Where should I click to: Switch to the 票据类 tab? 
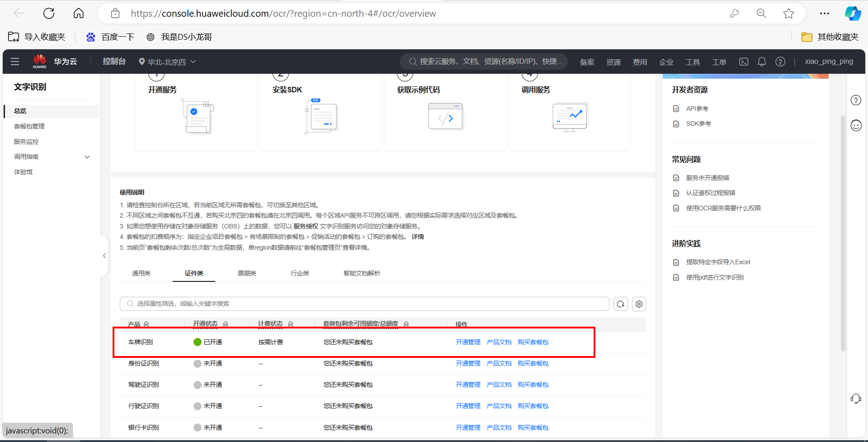coord(247,273)
